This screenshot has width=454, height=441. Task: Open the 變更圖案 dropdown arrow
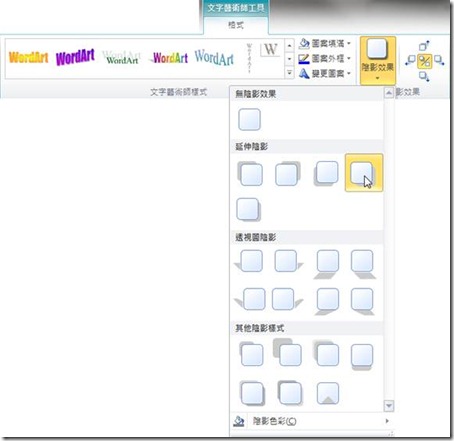[349, 73]
